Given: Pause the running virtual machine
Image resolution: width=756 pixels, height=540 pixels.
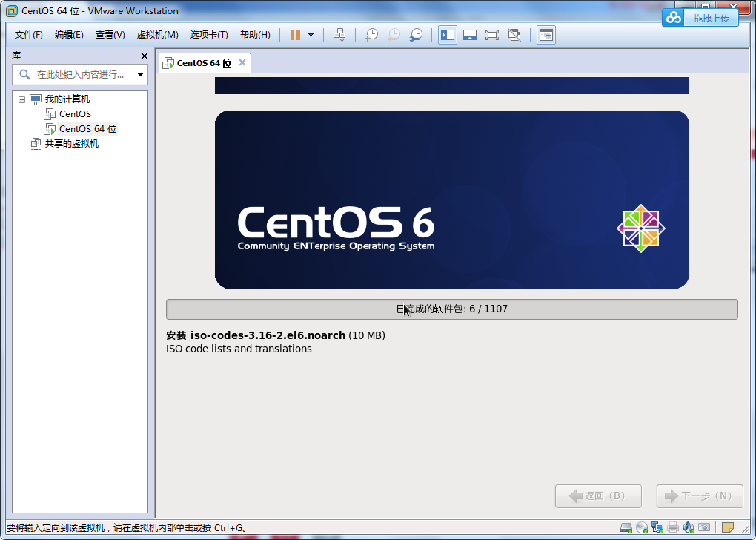Looking at the screenshot, I should click(295, 35).
